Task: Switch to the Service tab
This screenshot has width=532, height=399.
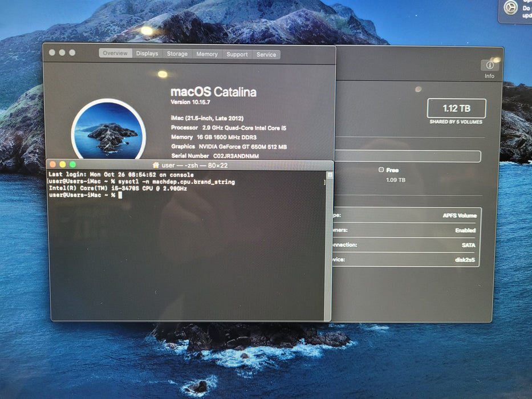Action: coord(266,55)
